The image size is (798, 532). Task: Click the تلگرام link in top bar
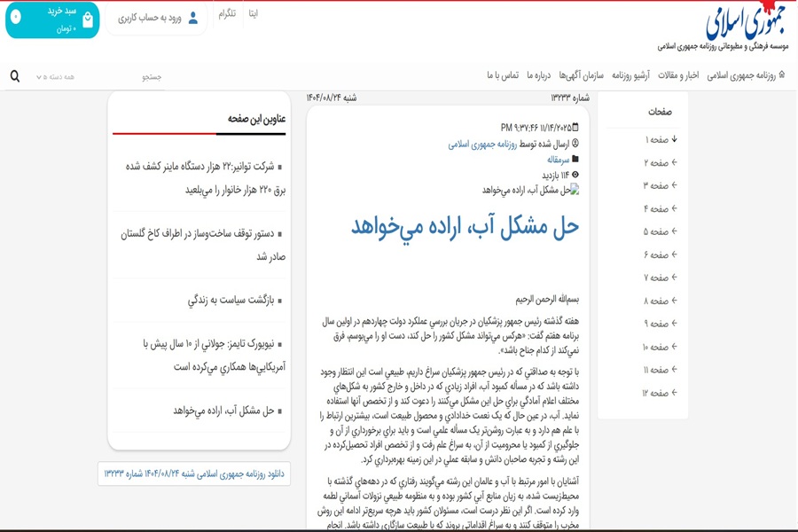[x=227, y=14]
